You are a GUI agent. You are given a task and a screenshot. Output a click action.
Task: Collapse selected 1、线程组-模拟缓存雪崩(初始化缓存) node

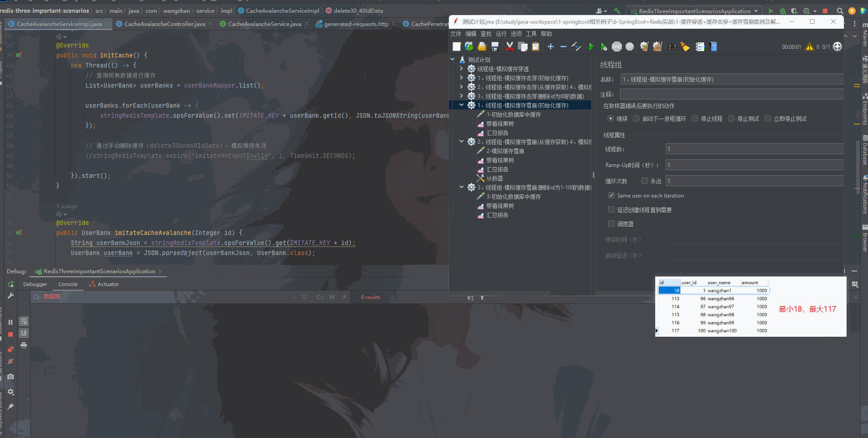(x=462, y=105)
